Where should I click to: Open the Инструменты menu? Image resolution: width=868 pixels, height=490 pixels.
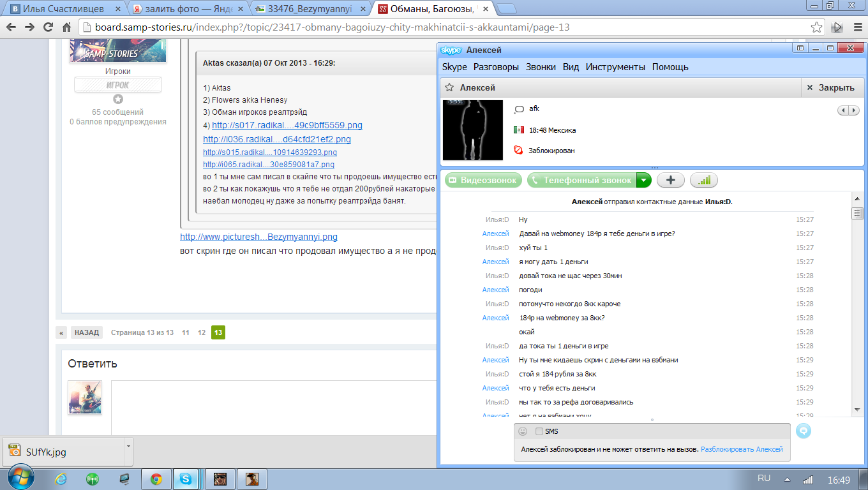coord(615,67)
